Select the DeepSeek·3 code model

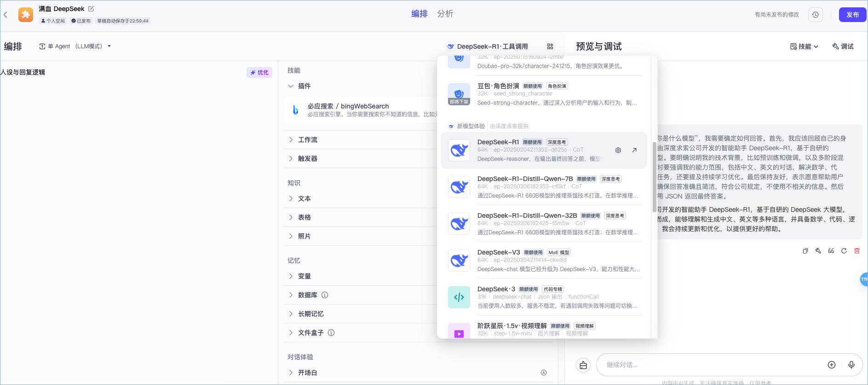coord(544,297)
